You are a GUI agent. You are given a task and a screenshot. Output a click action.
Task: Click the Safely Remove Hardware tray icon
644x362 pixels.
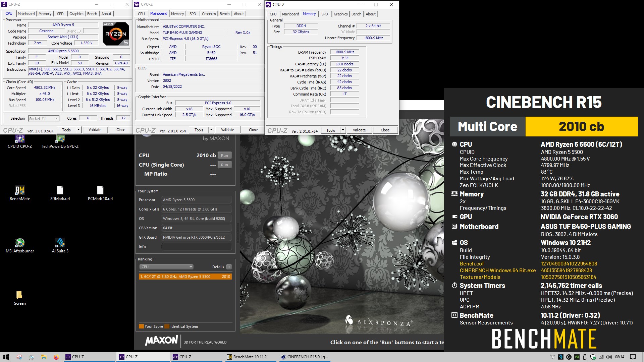(585, 357)
